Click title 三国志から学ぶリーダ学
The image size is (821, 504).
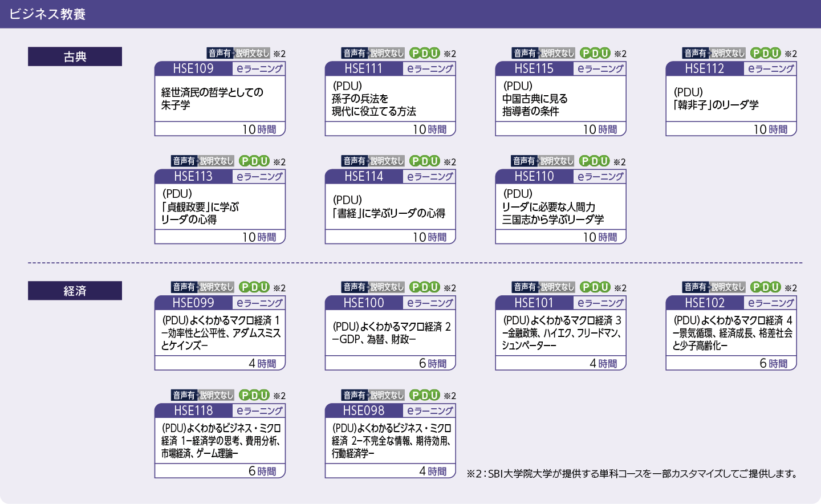pyautogui.click(x=553, y=220)
